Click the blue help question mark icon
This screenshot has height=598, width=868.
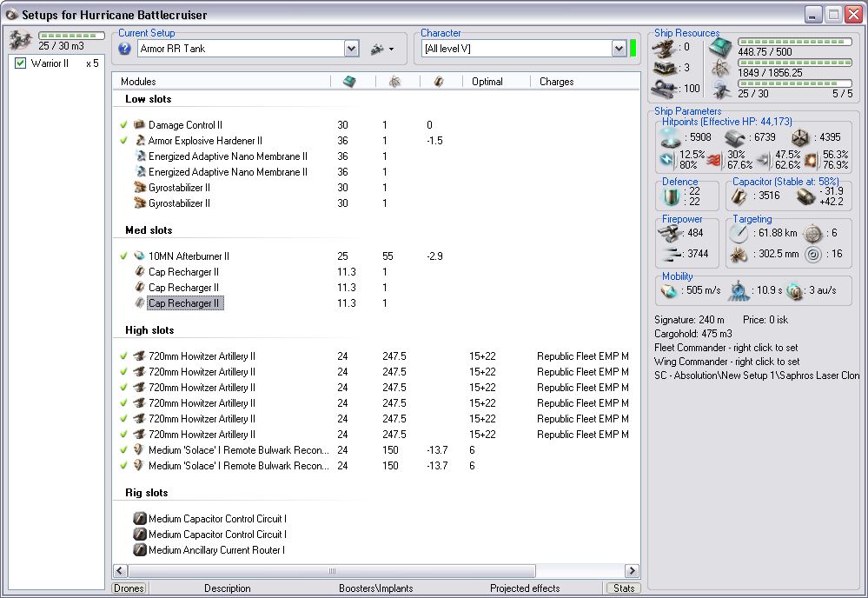(x=124, y=49)
